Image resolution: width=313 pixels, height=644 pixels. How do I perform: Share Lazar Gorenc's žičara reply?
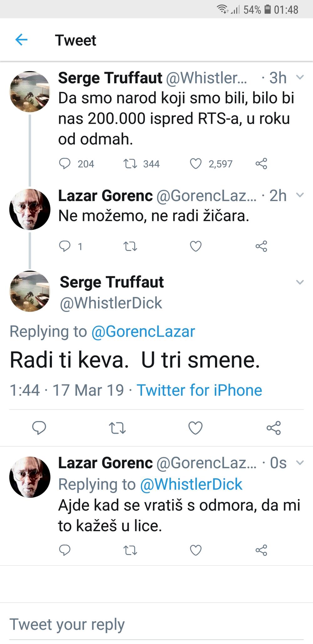[261, 247]
